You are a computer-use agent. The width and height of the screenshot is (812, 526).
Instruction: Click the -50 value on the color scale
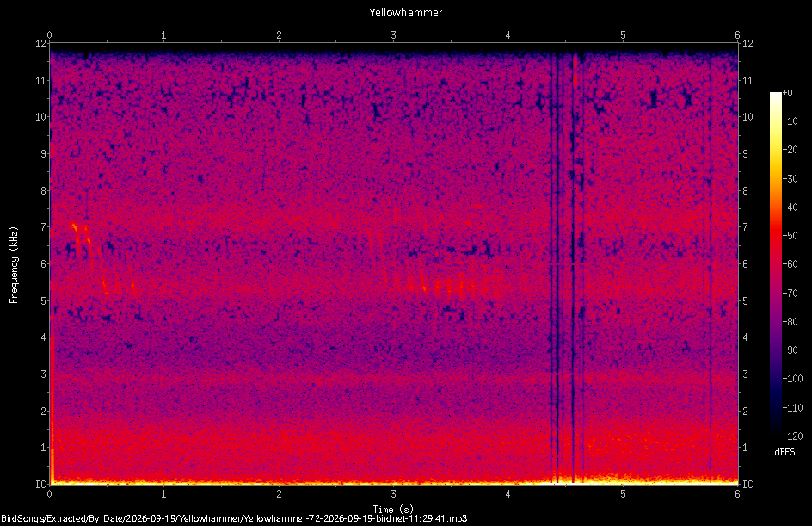790,236
